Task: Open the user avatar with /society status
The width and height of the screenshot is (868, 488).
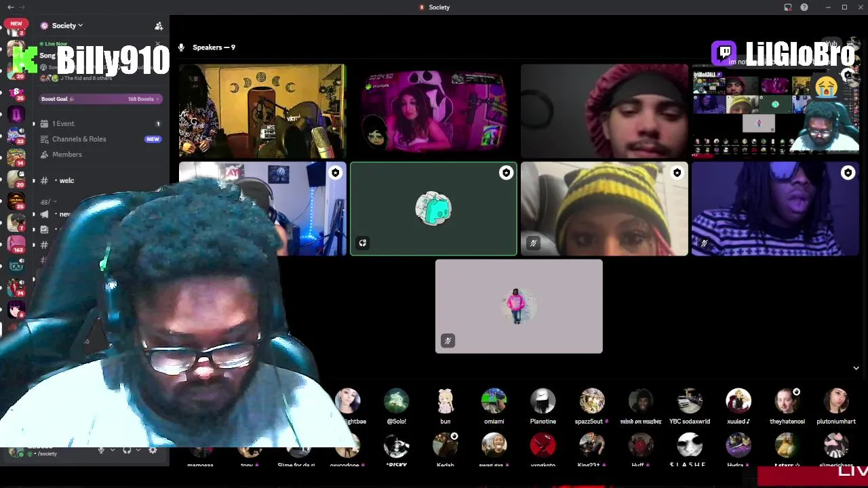Action: point(15,451)
